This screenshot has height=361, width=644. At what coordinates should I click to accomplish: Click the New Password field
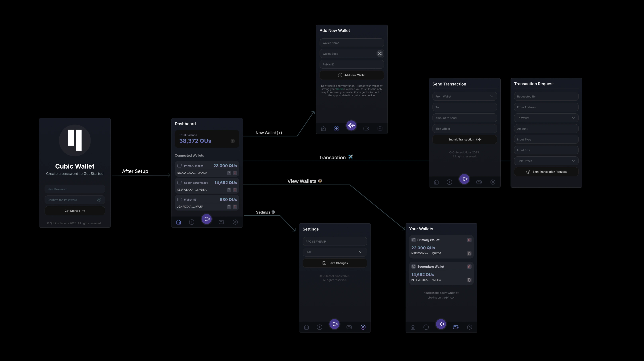click(75, 189)
